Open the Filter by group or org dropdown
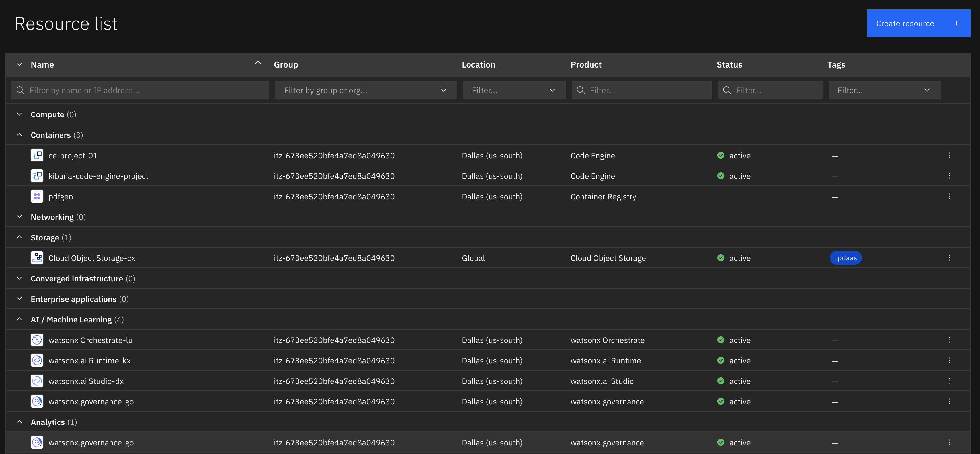The height and width of the screenshot is (454, 980). coord(366,90)
